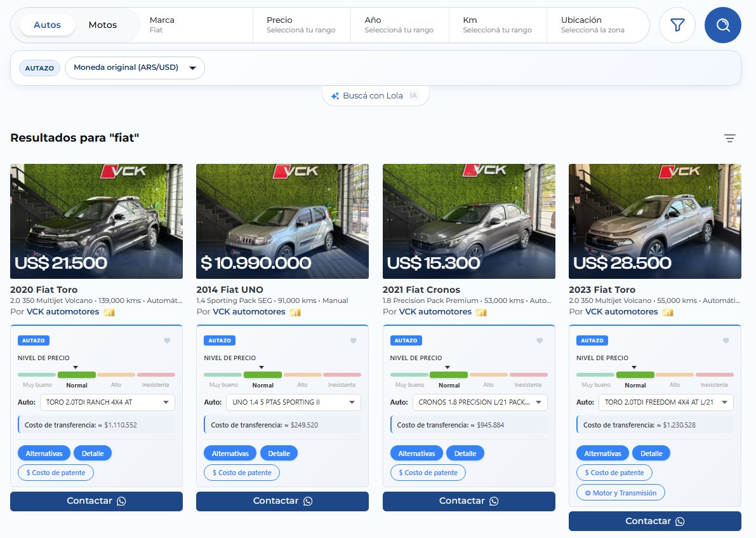Open the 2014 Fiat UNO photo

pyautogui.click(x=282, y=222)
